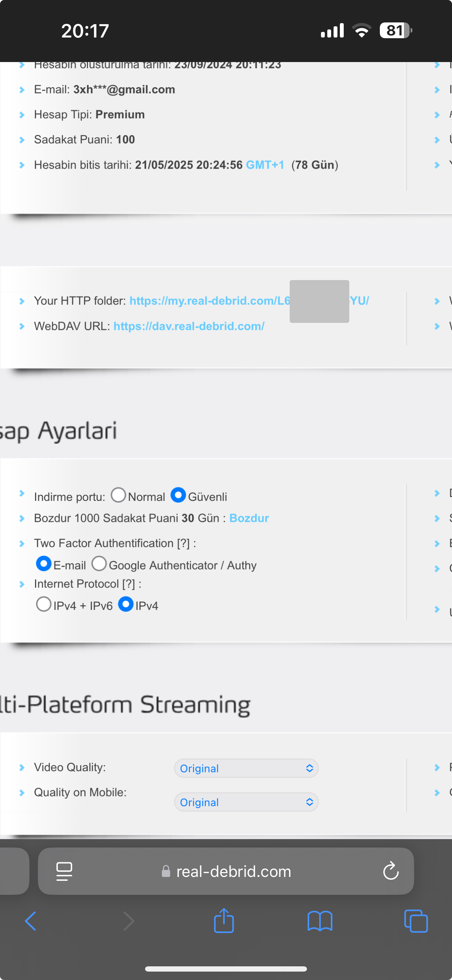Select IPv4 + IPv6 protocol

tap(44, 604)
